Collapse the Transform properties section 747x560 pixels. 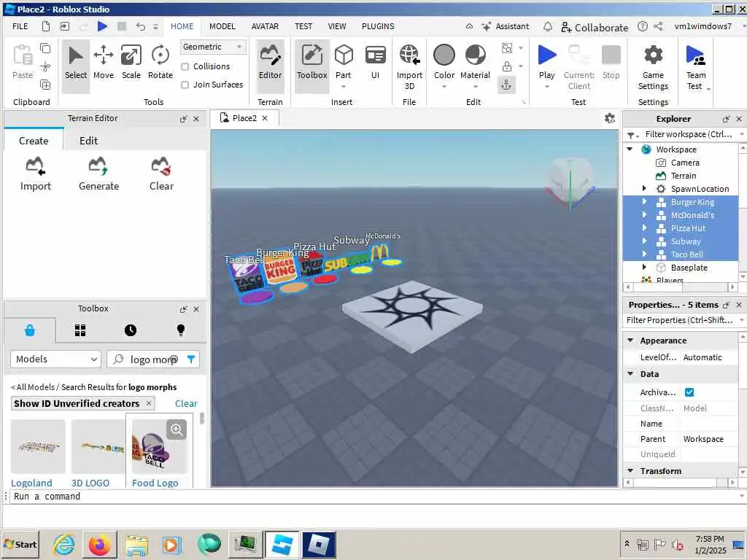[x=630, y=470]
